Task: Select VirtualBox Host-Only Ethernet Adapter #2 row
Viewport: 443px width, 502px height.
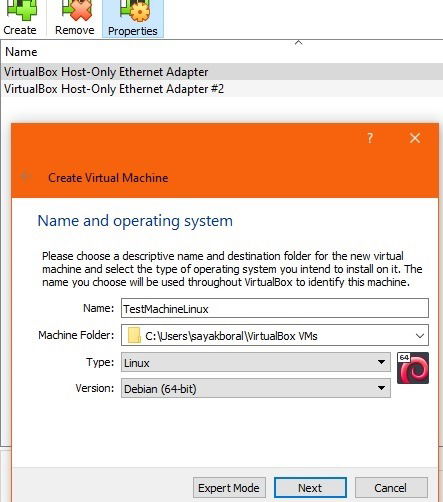Action: click(221, 89)
